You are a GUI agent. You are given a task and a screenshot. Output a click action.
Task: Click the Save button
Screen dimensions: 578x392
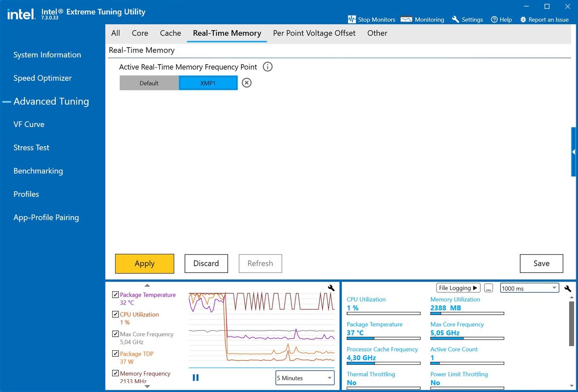(541, 264)
